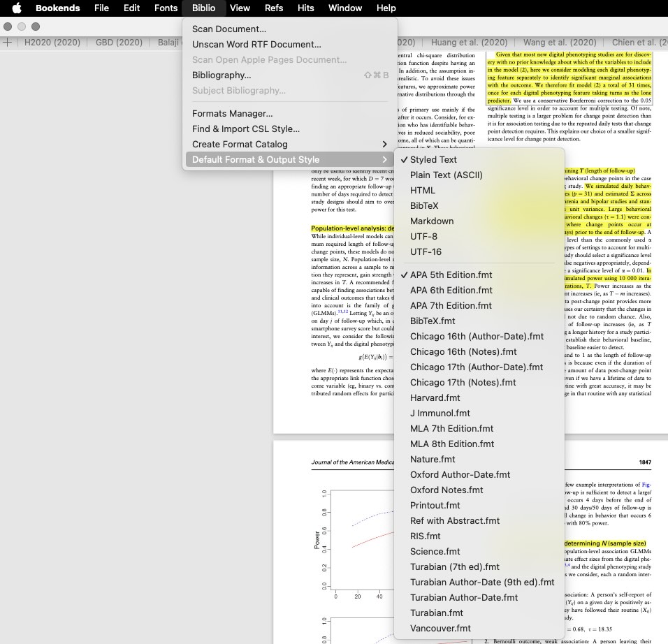Expand Default Format & Output Style submenu

(290, 159)
